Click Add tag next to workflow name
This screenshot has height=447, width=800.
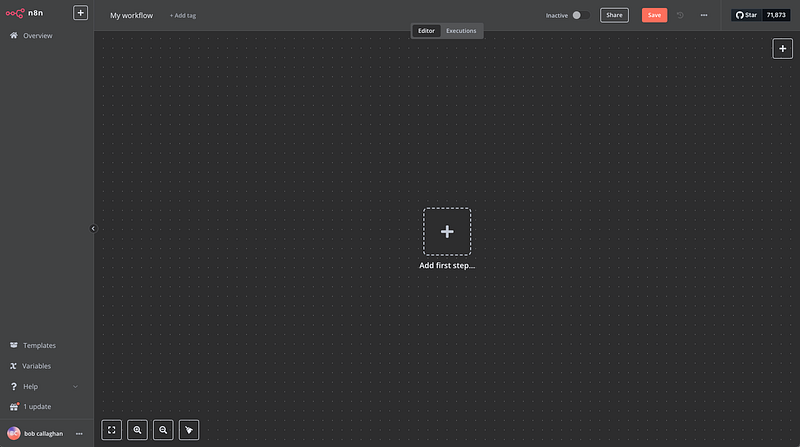[x=183, y=16]
